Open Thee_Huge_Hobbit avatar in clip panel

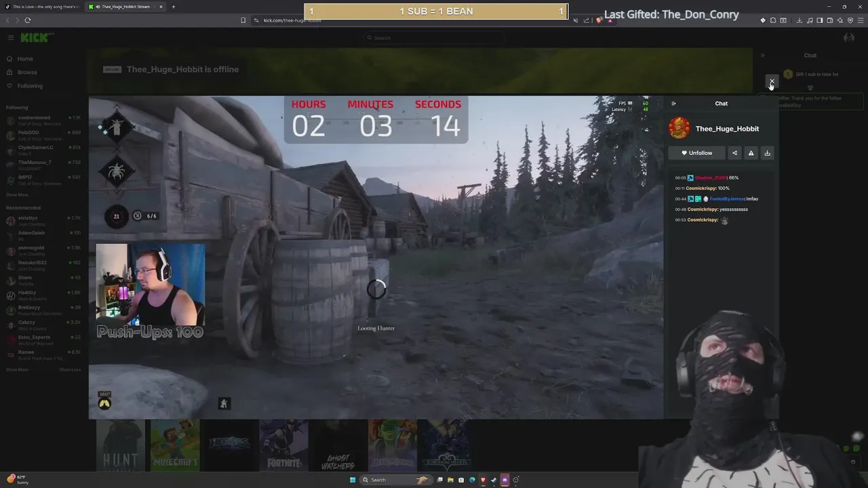pyautogui.click(x=679, y=128)
